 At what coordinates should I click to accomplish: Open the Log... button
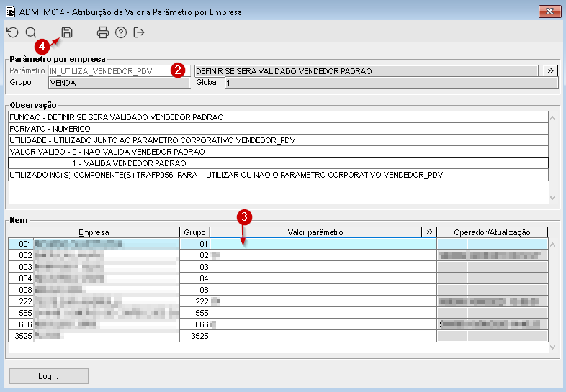[x=49, y=376]
